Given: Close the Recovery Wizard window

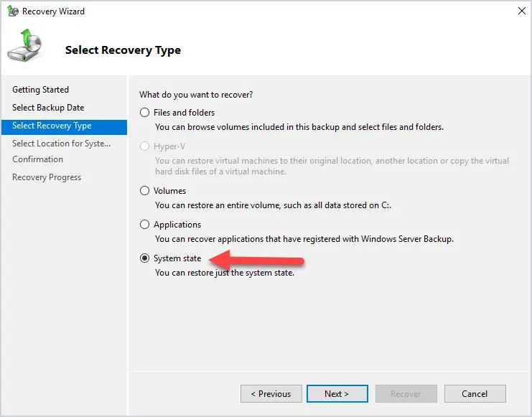Looking at the screenshot, I should (x=521, y=11).
